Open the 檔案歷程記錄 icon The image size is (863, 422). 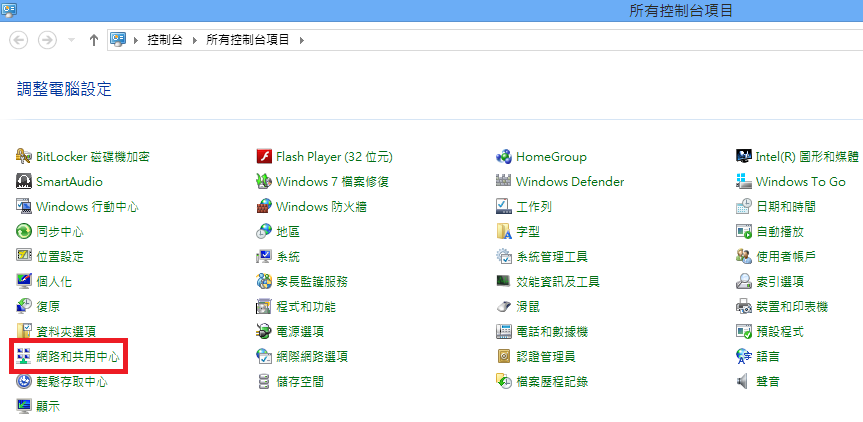pyautogui.click(x=504, y=381)
